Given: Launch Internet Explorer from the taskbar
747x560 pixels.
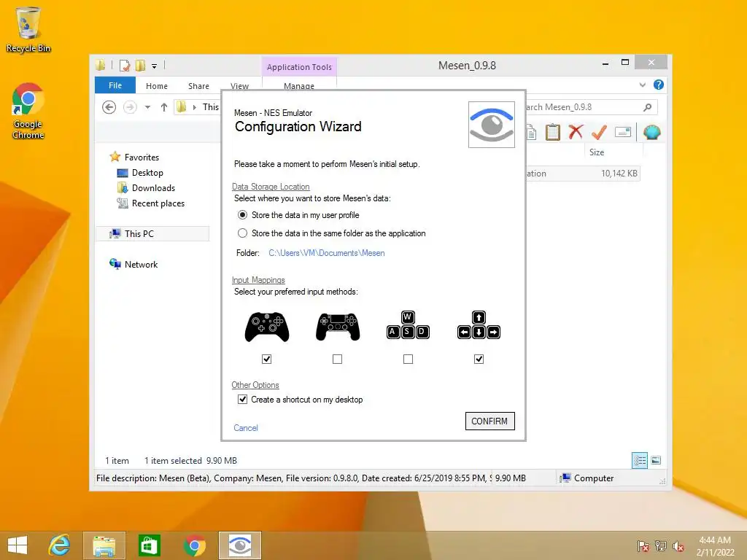Looking at the screenshot, I should point(60,545).
